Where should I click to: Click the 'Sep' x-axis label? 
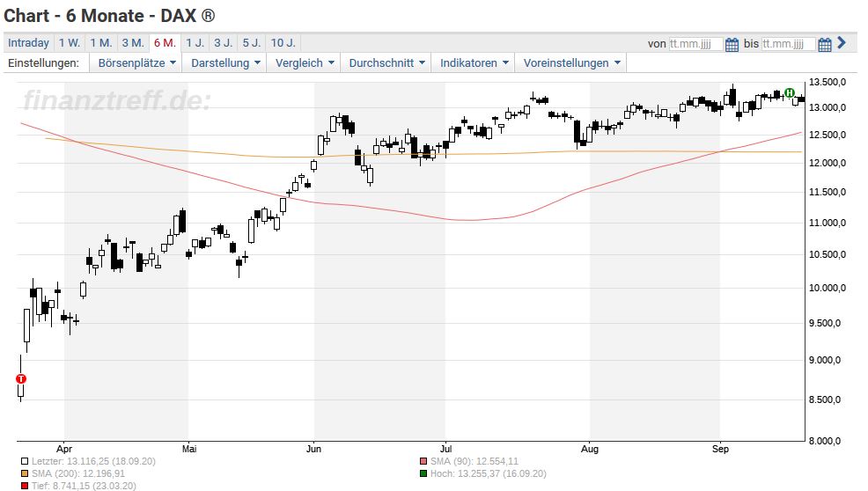tap(720, 449)
